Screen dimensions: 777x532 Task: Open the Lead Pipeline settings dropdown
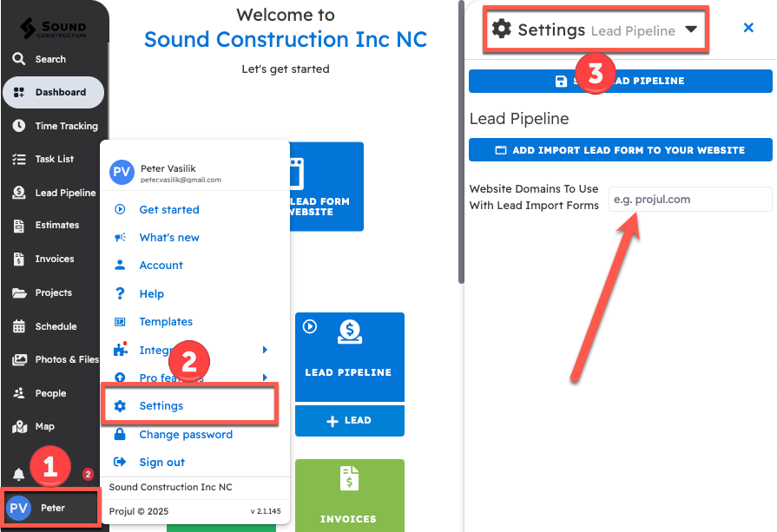[692, 29]
